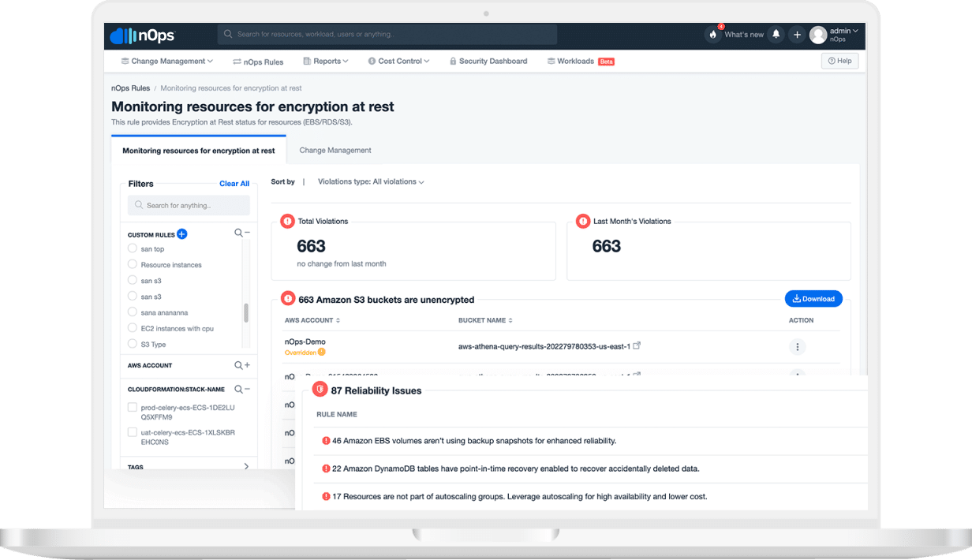The height and width of the screenshot is (560, 972).
Task: Select the 'EC2 instances with cpu' rule
Action: pos(133,328)
